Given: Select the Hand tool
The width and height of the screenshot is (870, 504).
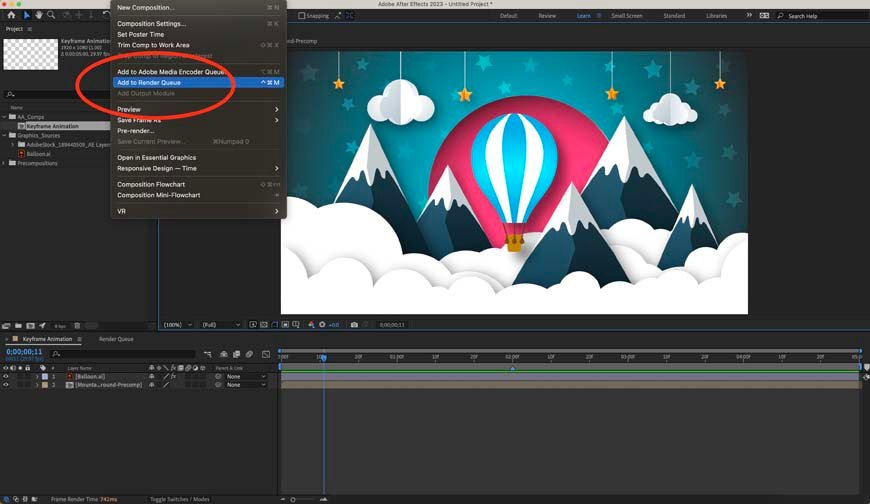Looking at the screenshot, I should [x=39, y=15].
